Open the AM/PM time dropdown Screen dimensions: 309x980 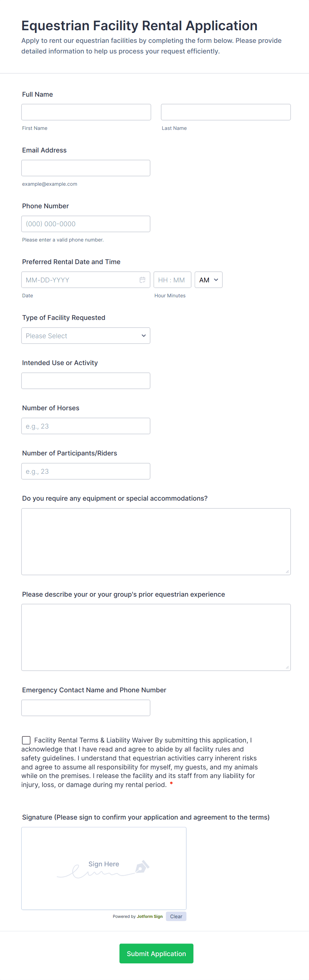[208, 280]
